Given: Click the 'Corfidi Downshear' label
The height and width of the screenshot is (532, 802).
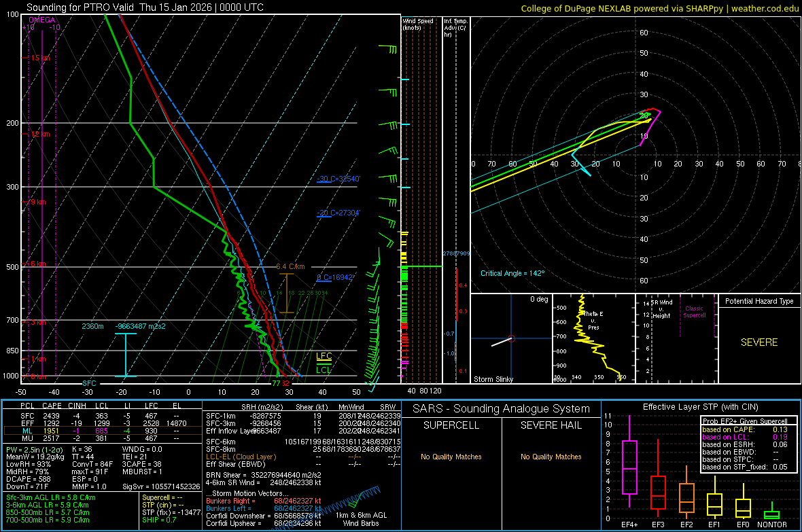Looking at the screenshot, I should (239, 516).
